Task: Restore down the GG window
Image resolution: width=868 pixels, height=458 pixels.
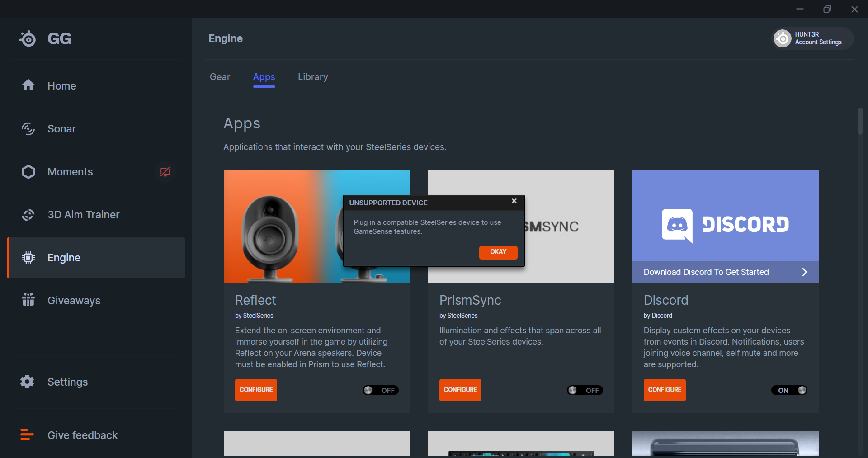Action: pyautogui.click(x=827, y=9)
